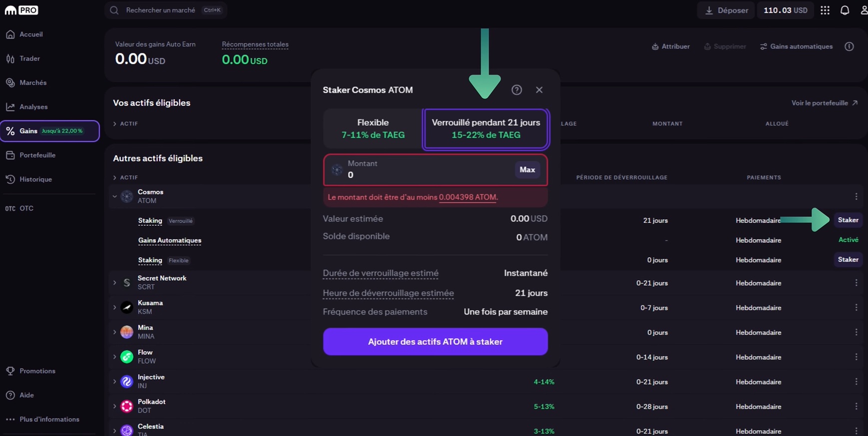Click Durée de verrouillage estimé label
868x436 pixels.
pyautogui.click(x=381, y=273)
